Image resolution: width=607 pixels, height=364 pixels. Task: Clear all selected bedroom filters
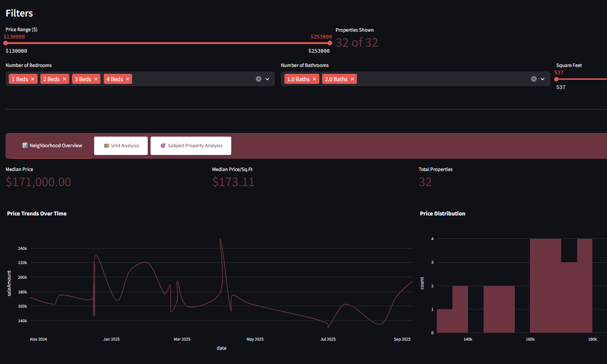[x=258, y=79]
